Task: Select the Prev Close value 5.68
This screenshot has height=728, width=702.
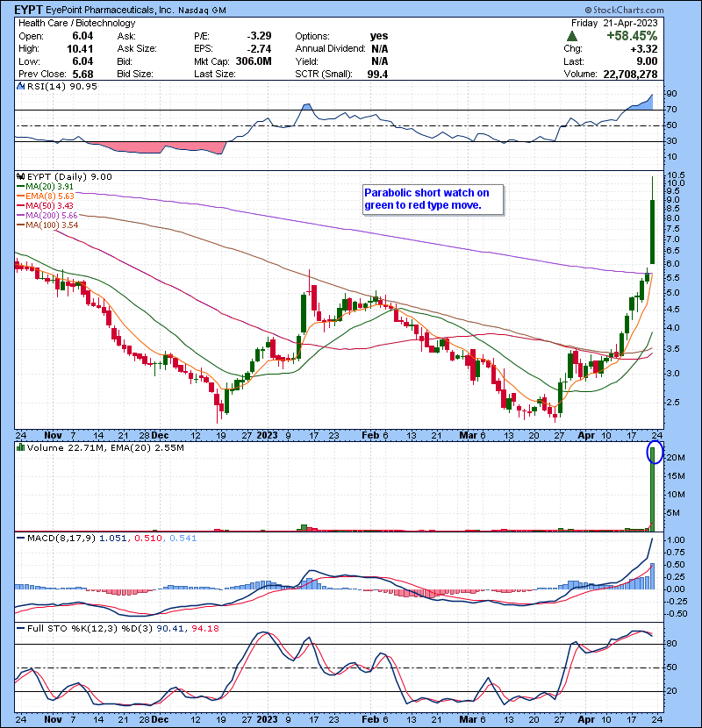Action: tap(82, 74)
